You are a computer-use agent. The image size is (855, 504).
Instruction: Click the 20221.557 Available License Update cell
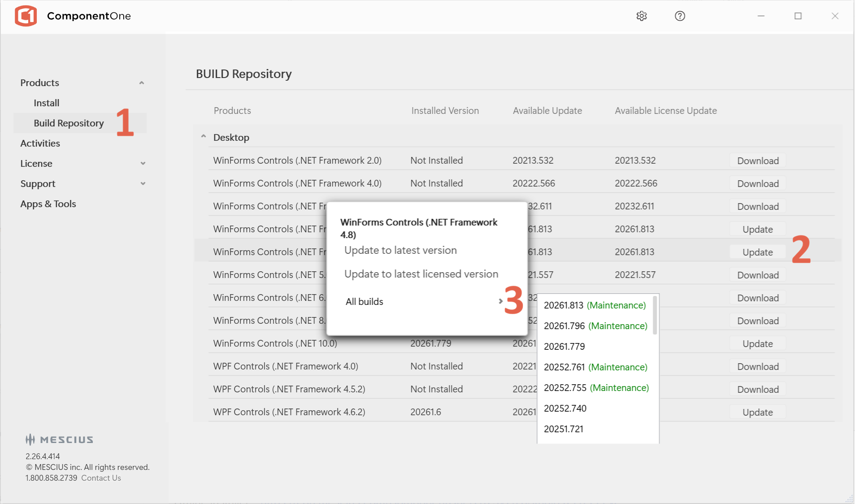click(635, 275)
